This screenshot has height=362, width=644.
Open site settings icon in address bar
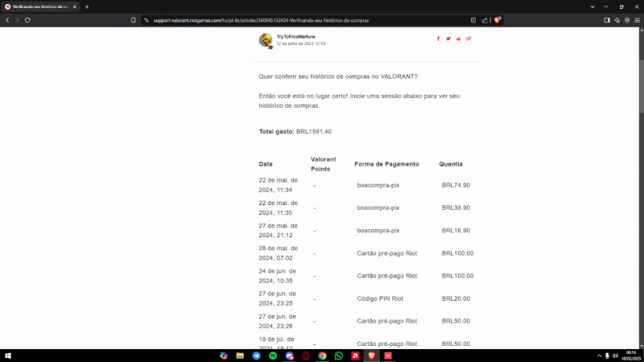pyautogui.click(x=147, y=20)
